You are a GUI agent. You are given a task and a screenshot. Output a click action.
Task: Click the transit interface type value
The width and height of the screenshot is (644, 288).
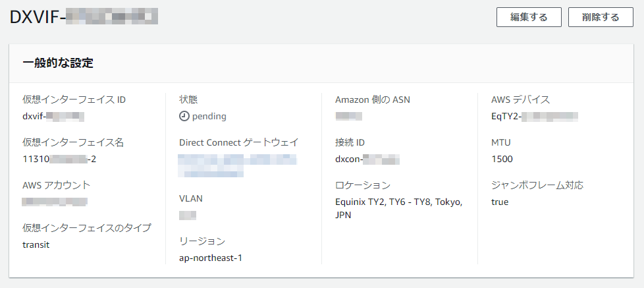[x=36, y=244]
